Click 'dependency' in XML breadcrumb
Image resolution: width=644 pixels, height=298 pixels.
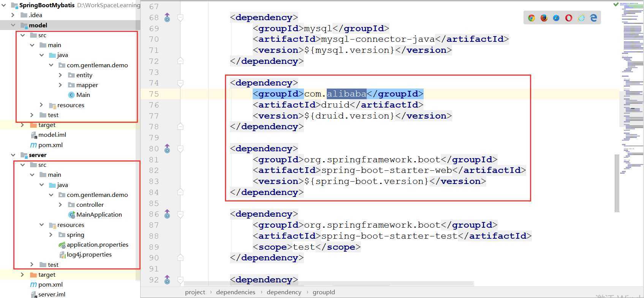[284, 292]
